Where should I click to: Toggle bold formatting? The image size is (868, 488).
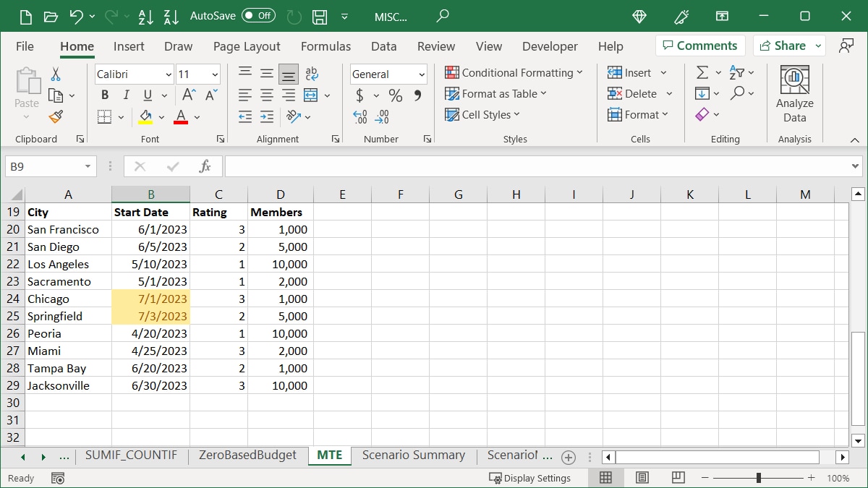104,95
